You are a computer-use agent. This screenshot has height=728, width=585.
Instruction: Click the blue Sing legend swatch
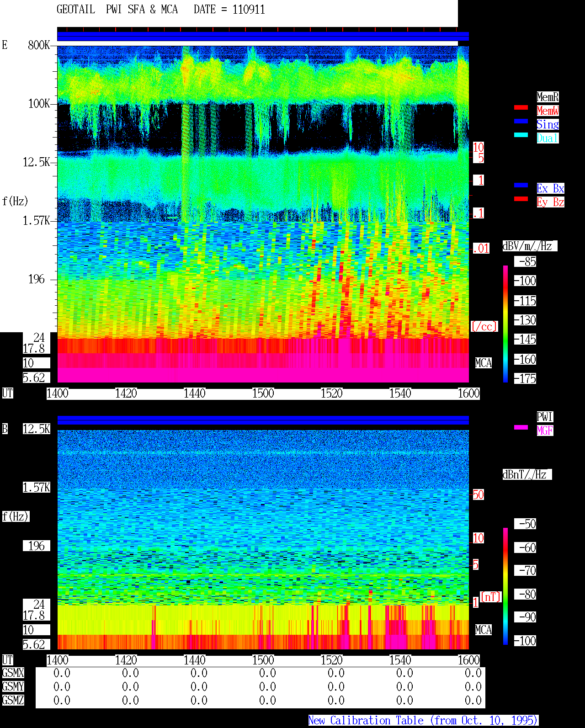[521, 121]
